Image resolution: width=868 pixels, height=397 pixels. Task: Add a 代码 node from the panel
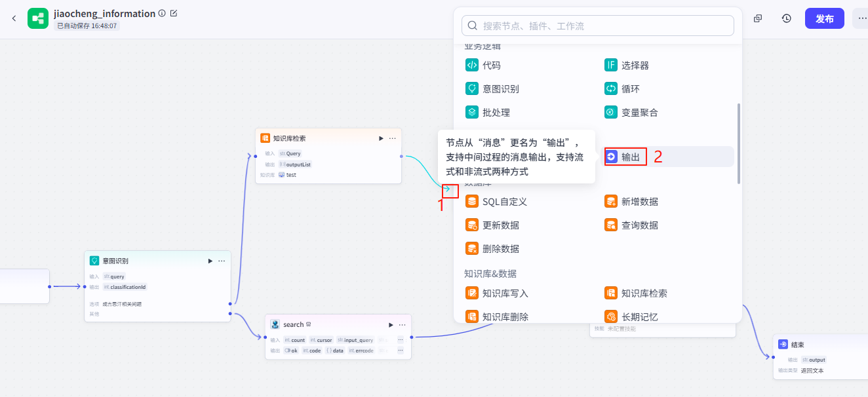point(492,65)
